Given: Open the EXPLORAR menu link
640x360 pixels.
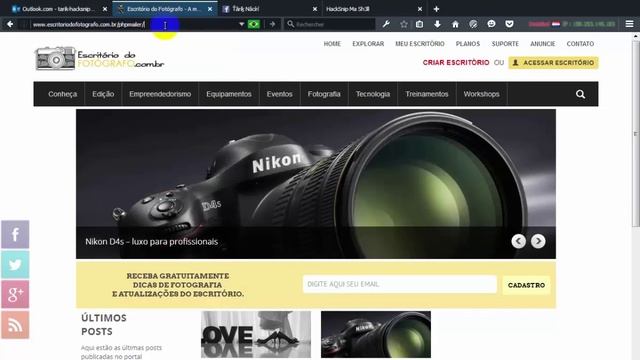Looking at the screenshot, I should pos(368,44).
